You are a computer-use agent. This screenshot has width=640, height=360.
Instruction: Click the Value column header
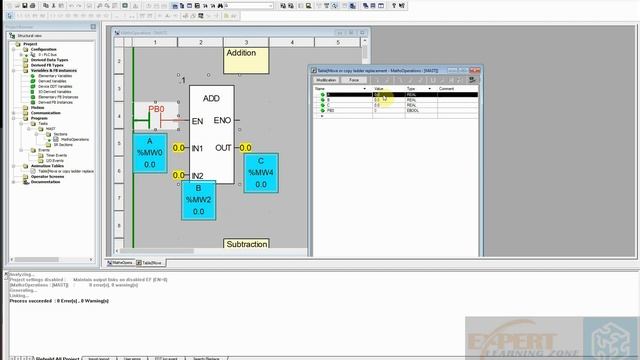click(x=389, y=89)
